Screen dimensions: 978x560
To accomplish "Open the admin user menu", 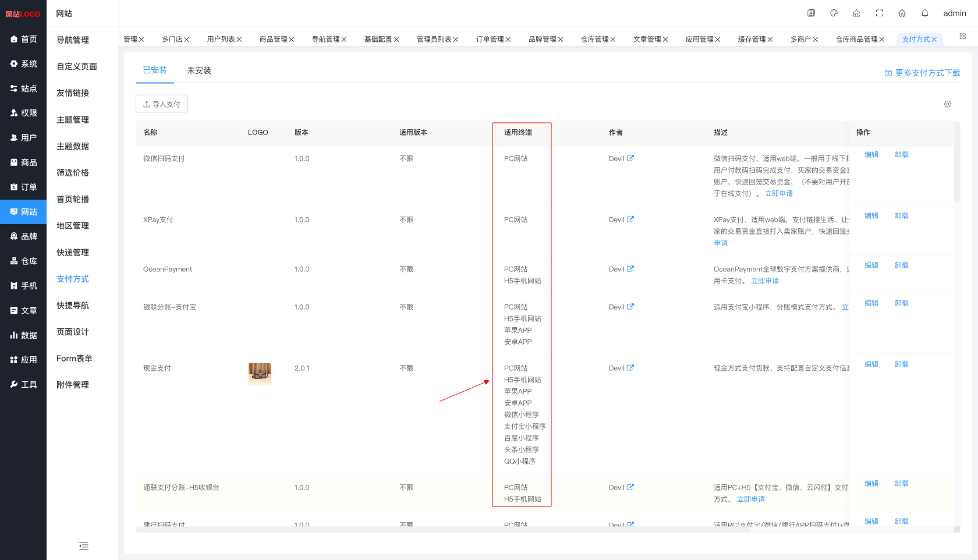I will pyautogui.click(x=954, y=13).
